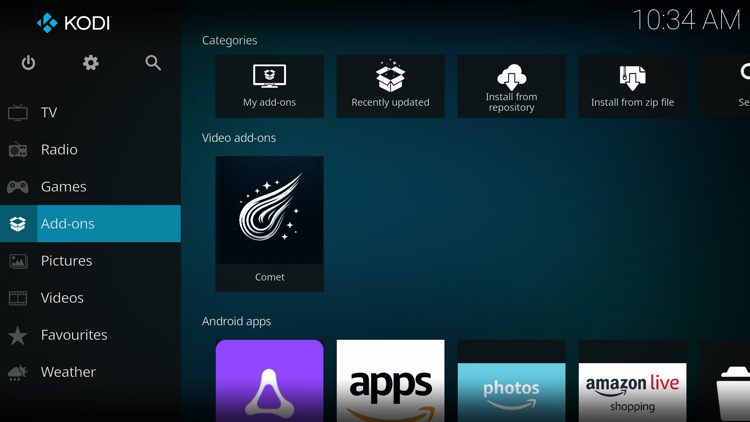Image resolution: width=750 pixels, height=422 pixels.
Task: Choose Install from repository
Action: pos(511,86)
